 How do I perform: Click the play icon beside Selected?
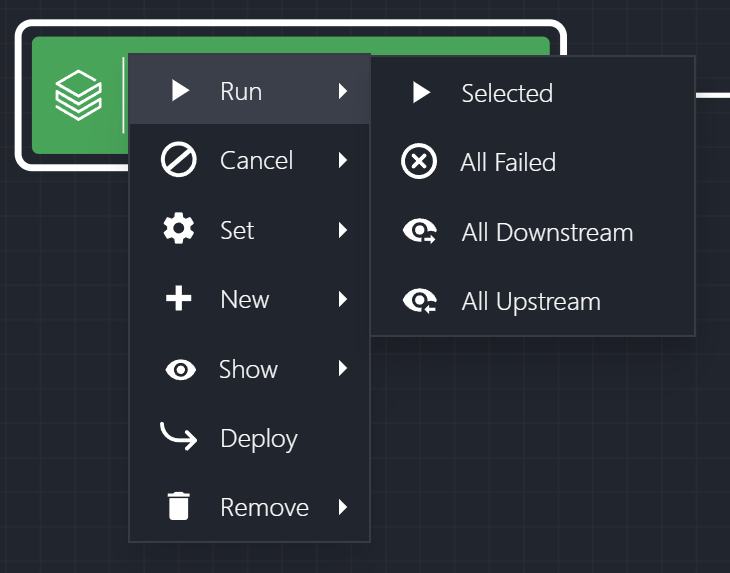point(421,93)
